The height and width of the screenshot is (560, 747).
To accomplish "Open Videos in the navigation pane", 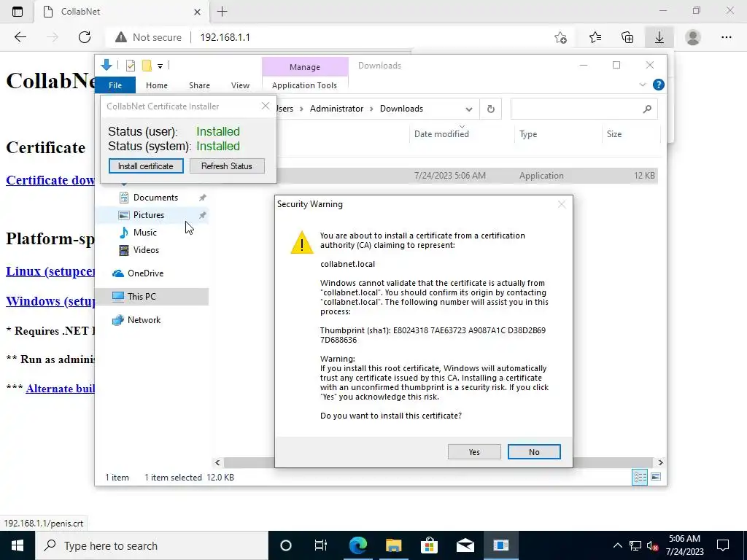I will [x=146, y=250].
